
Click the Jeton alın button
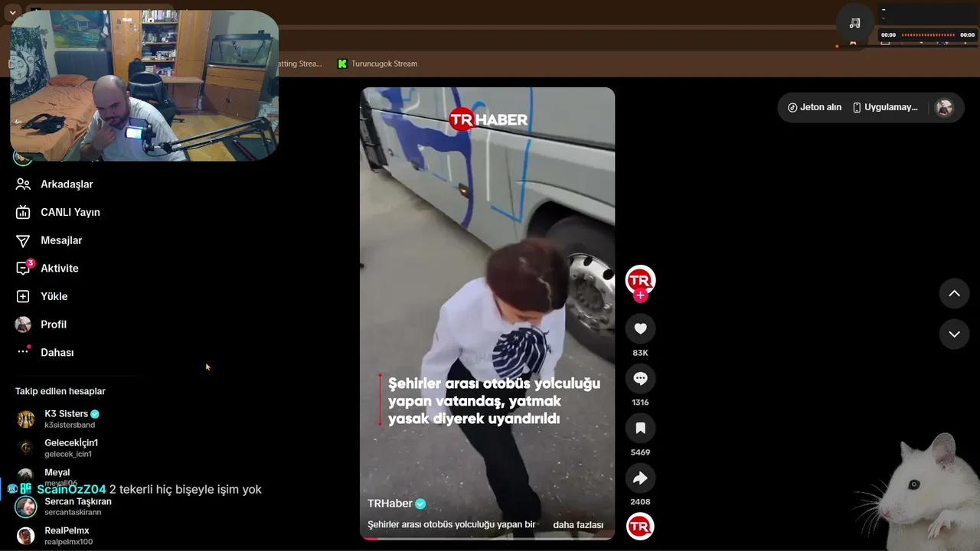pyautogui.click(x=815, y=107)
